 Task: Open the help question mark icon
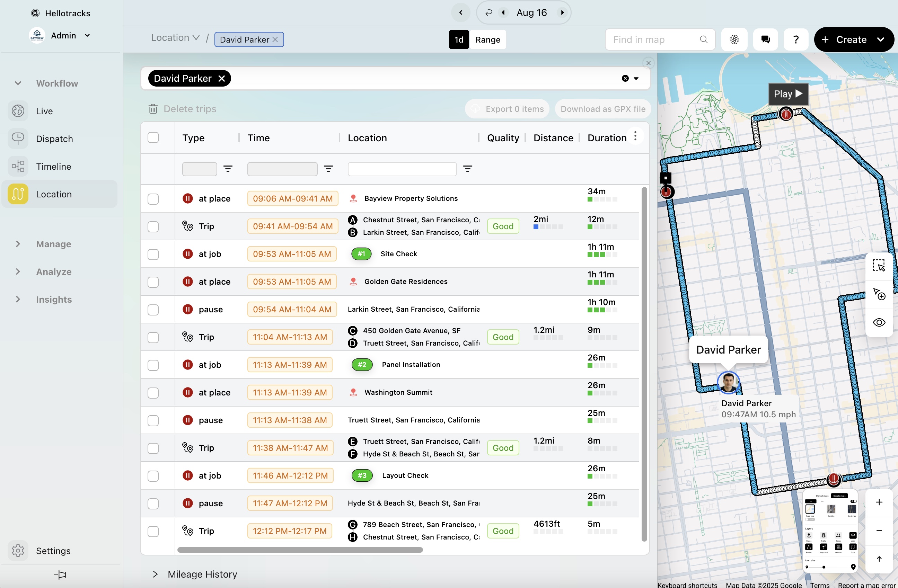point(796,39)
